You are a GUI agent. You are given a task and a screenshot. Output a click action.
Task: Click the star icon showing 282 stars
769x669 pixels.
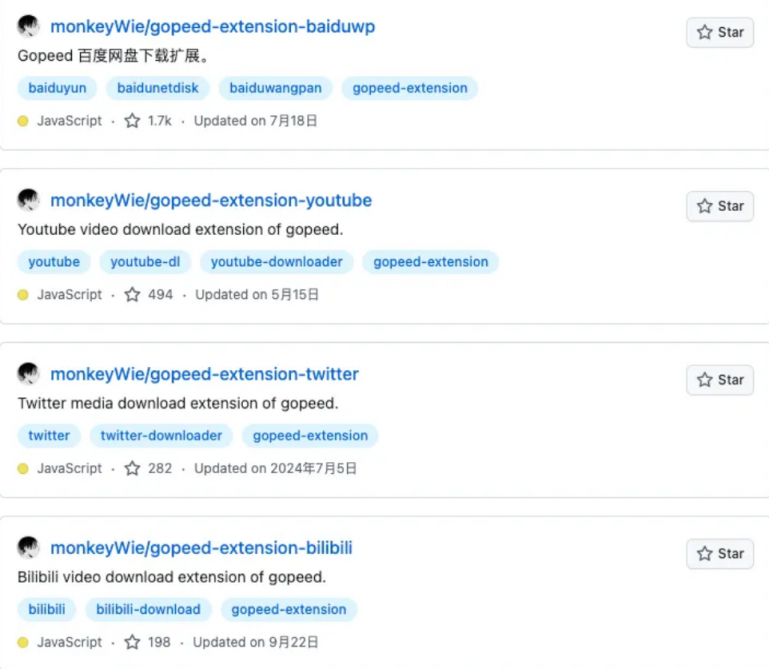[132, 468]
